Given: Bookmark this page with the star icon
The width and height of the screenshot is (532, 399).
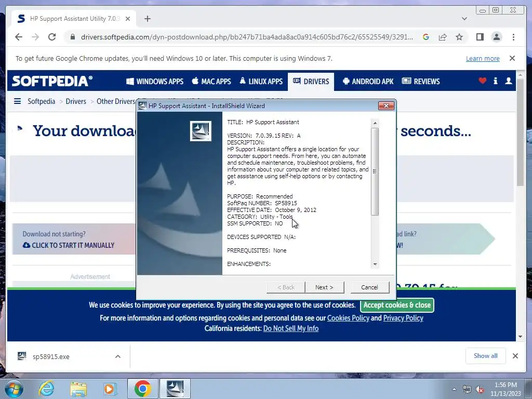Looking at the screenshot, I should click(459, 37).
